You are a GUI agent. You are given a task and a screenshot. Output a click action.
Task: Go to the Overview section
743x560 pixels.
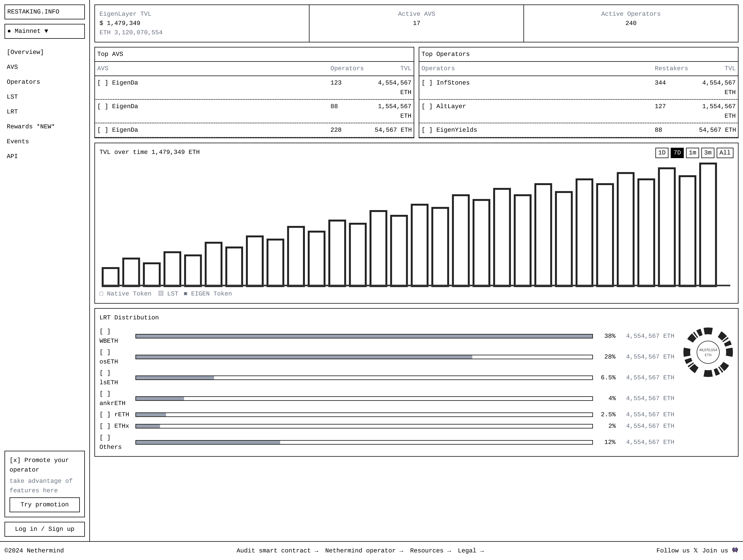[25, 52]
